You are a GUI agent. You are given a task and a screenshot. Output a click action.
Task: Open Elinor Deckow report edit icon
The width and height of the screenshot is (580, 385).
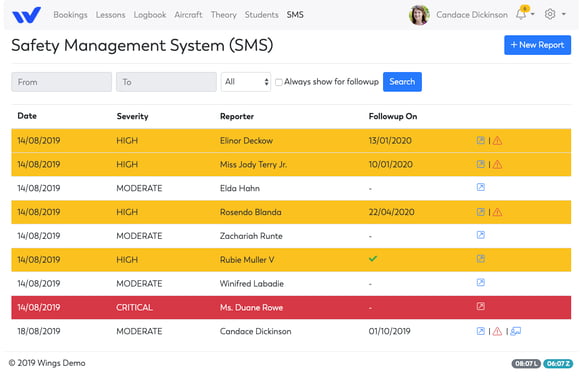(480, 140)
